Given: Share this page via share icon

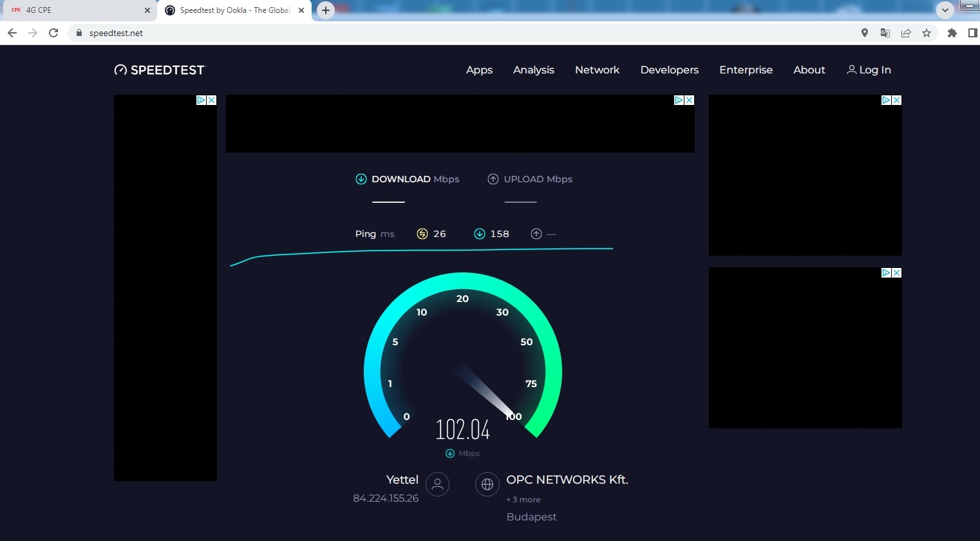Looking at the screenshot, I should 906,33.
